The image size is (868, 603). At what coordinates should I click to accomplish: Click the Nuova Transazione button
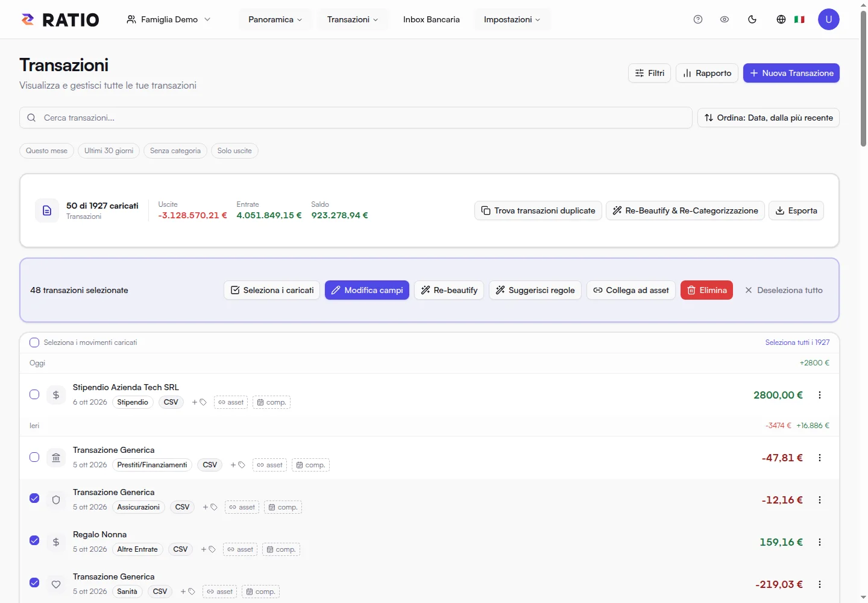click(x=791, y=73)
